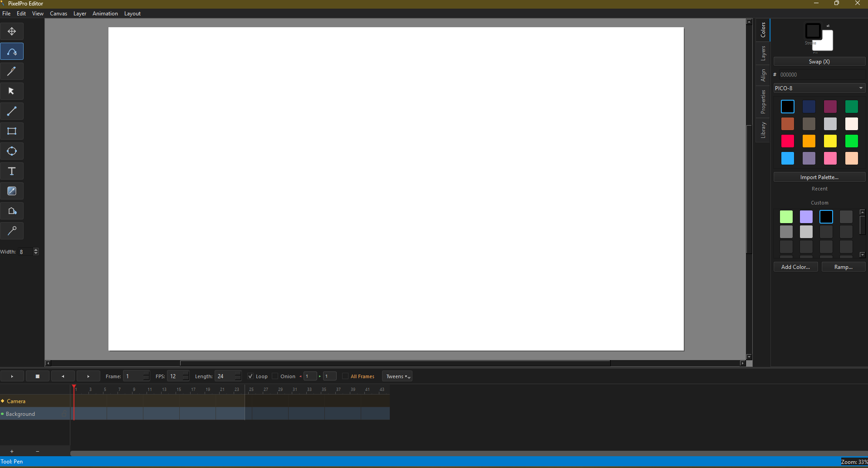Turn on All Frames mode
This screenshot has height=468, width=868.
tap(345, 376)
